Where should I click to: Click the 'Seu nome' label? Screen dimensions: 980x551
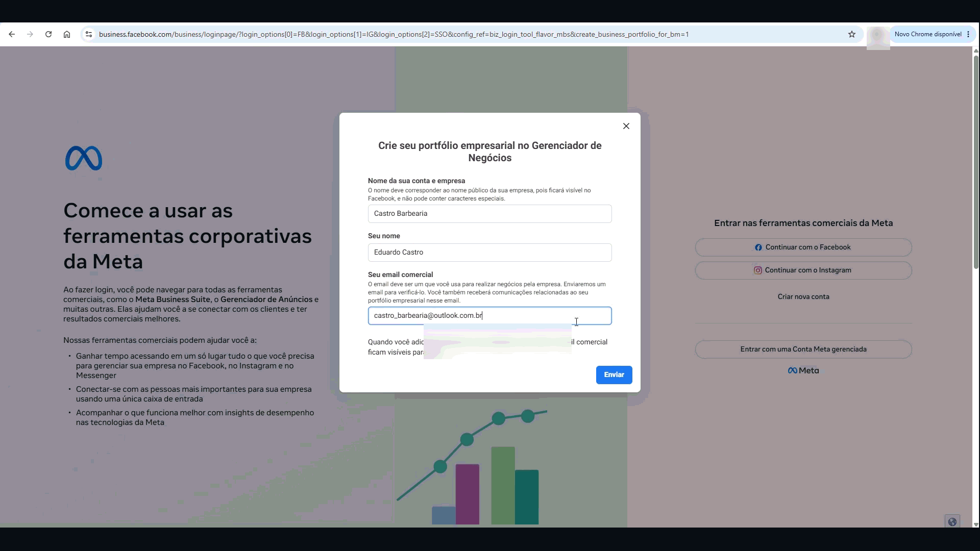[384, 236]
